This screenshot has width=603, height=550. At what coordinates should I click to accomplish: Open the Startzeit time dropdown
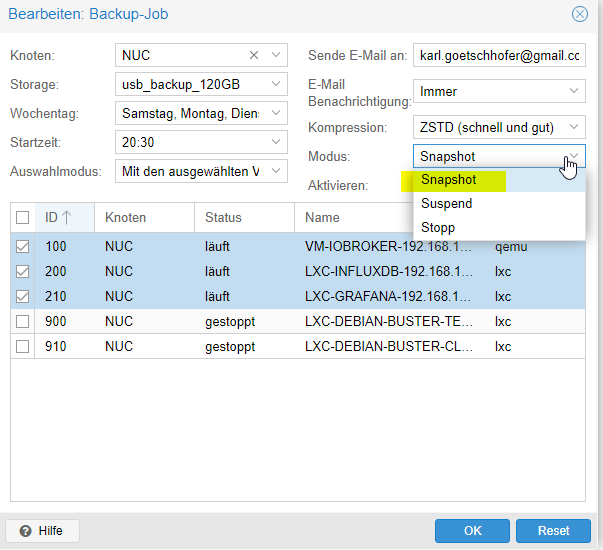click(276, 142)
